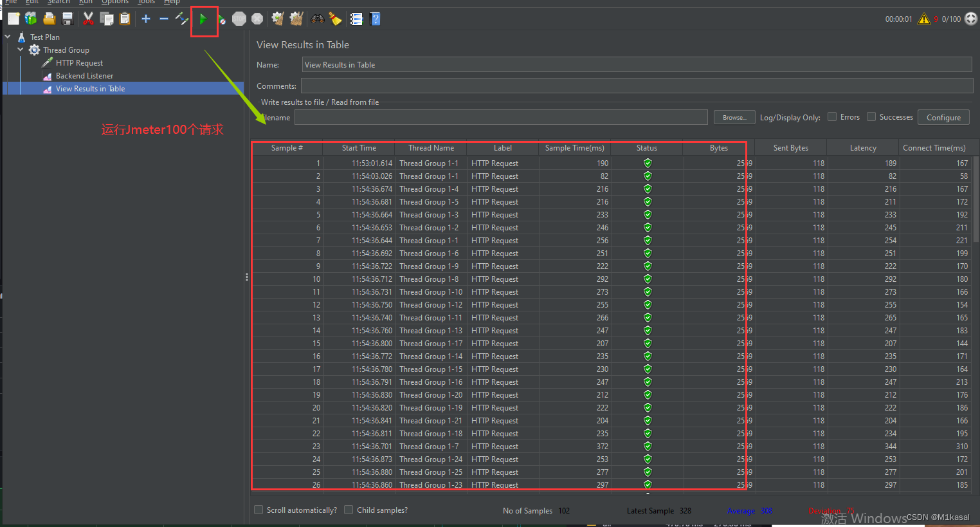Viewport: 980px width, 527px height.
Task: Open a test plan file
Action: (50, 19)
